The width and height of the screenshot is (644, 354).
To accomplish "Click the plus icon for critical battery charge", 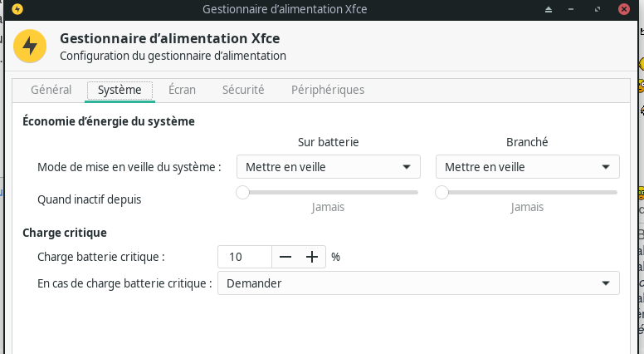I will point(312,257).
